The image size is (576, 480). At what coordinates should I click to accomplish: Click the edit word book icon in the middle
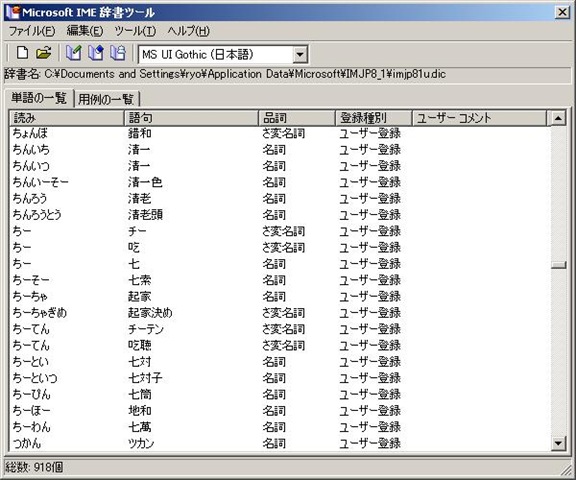pyautogui.click(x=96, y=53)
